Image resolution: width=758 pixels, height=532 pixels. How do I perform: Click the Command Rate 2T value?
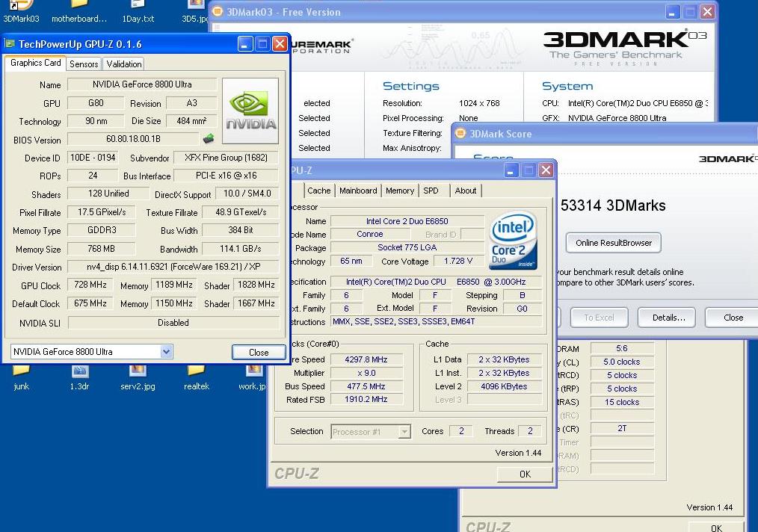pos(622,428)
